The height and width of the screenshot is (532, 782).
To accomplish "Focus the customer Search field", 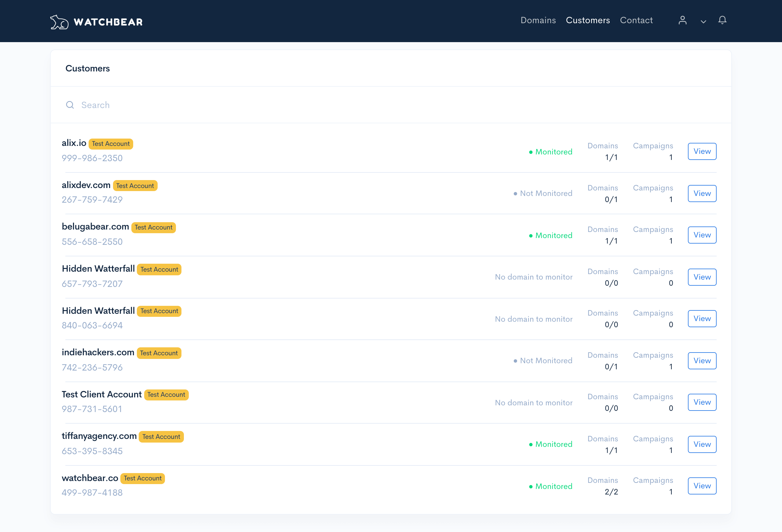I will pyautogui.click(x=236, y=105).
